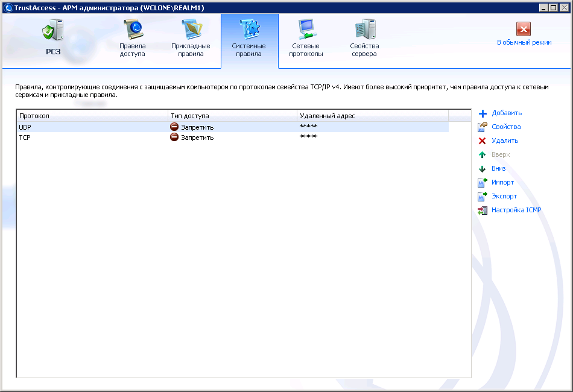573x392 pixels.
Task: Open the Свойства сервера icon
Action: click(364, 30)
